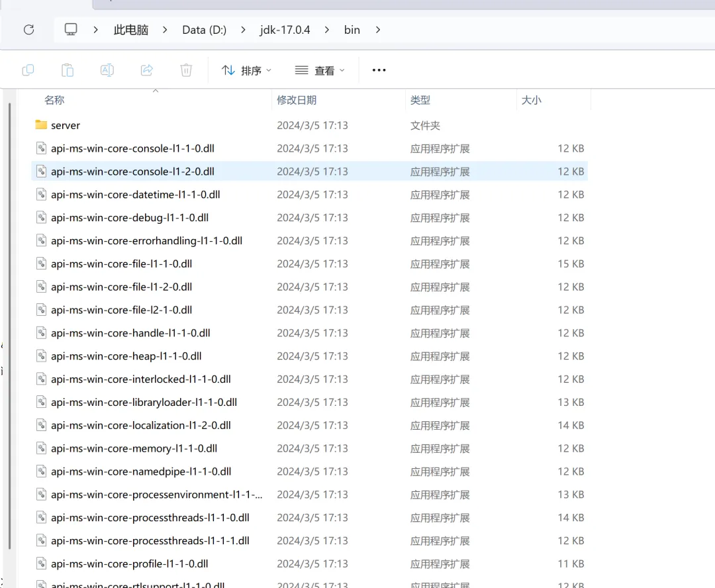Go to jdk-17.0.4 in breadcrumb
The height and width of the screenshot is (588, 715).
285,30
